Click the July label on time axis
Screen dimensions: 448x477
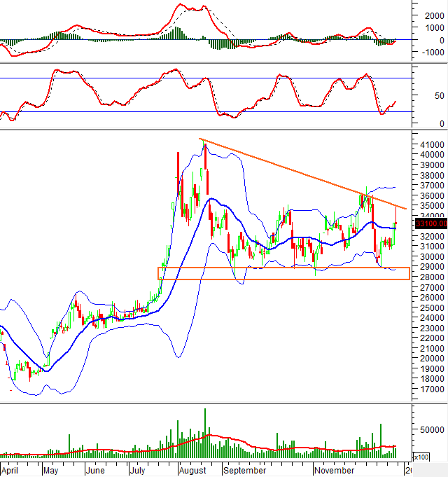[x=139, y=472]
